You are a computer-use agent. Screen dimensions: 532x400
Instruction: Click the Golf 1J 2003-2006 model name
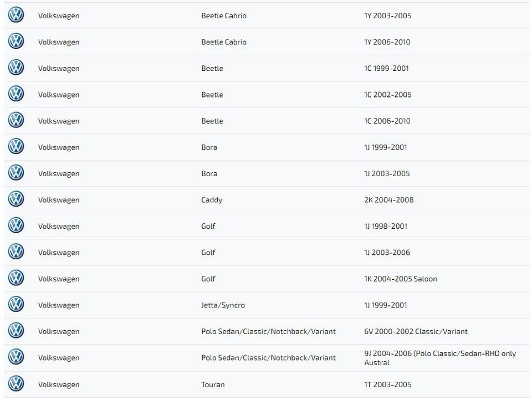point(208,253)
